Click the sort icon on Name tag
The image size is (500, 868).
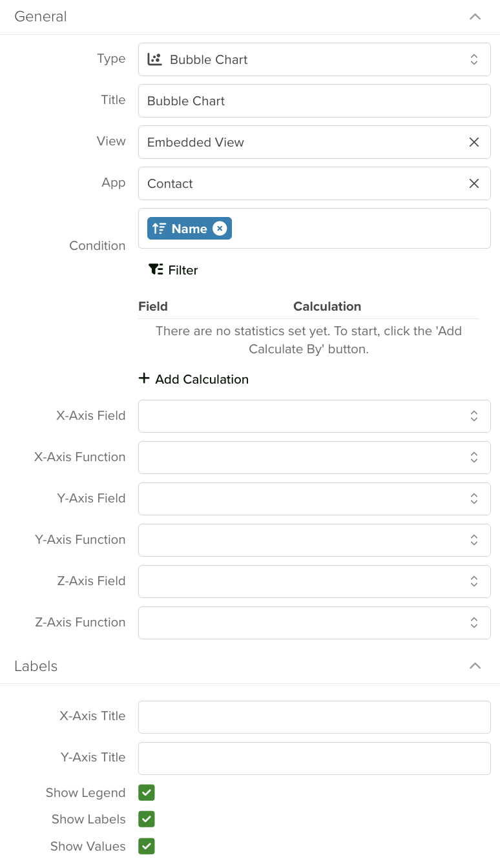pos(160,229)
